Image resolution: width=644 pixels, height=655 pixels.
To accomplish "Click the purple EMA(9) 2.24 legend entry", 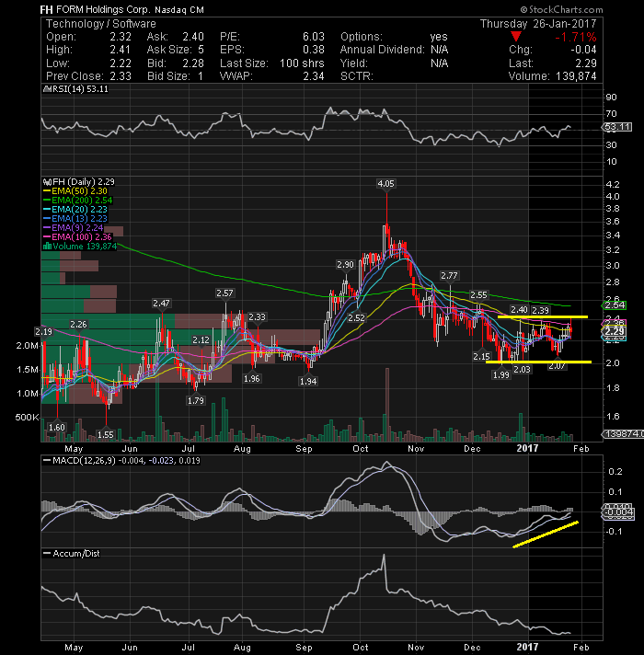I will [73, 227].
